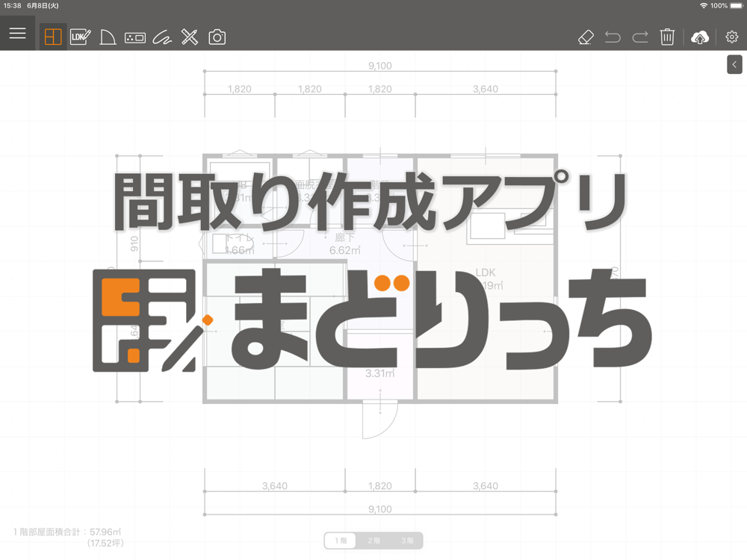This screenshot has width=747, height=560.
Task: Select the LDK room label tool
Action: coord(80,37)
